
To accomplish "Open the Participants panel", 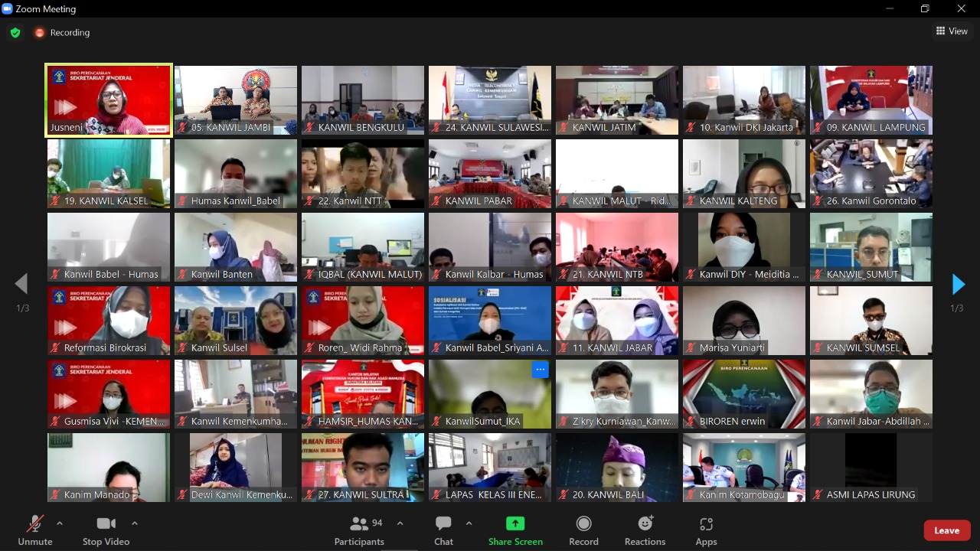I will 359,530.
